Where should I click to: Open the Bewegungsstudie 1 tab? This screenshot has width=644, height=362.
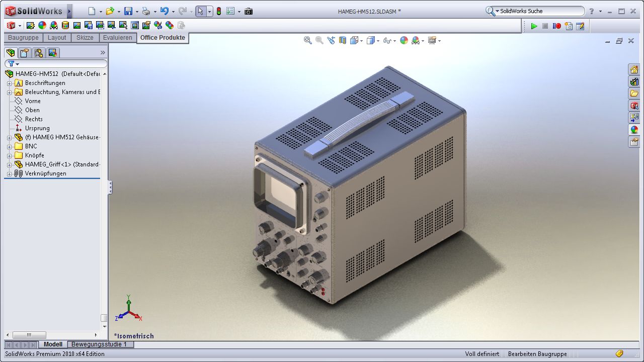click(100, 344)
